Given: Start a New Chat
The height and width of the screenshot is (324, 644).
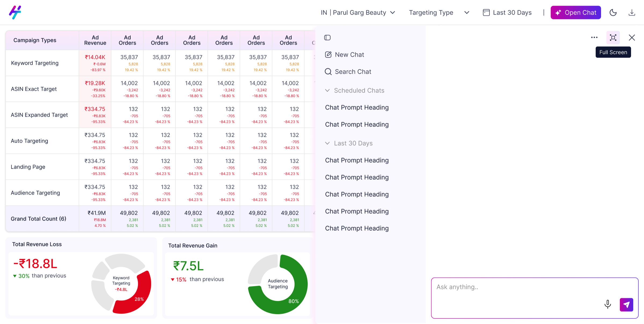Looking at the screenshot, I should point(345,55).
